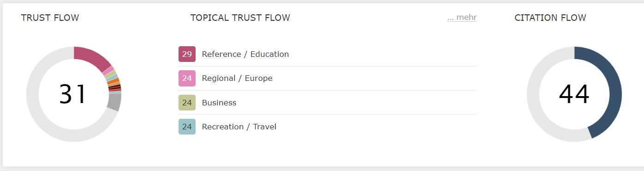This screenshot has height=171, width=644.
Task: Click the orange segment of Trust Flow donut
Action: [x=113, y=81]
